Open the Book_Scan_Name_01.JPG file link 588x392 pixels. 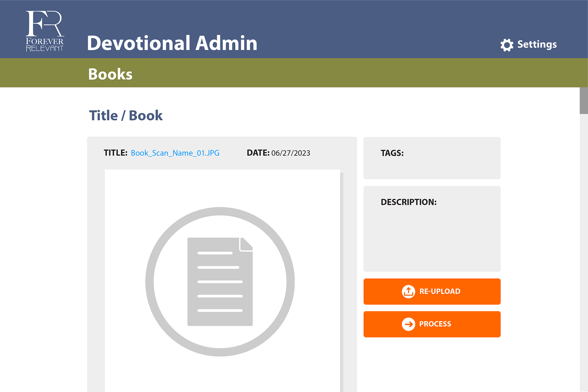pyautogui.click(x=175, y=153)
